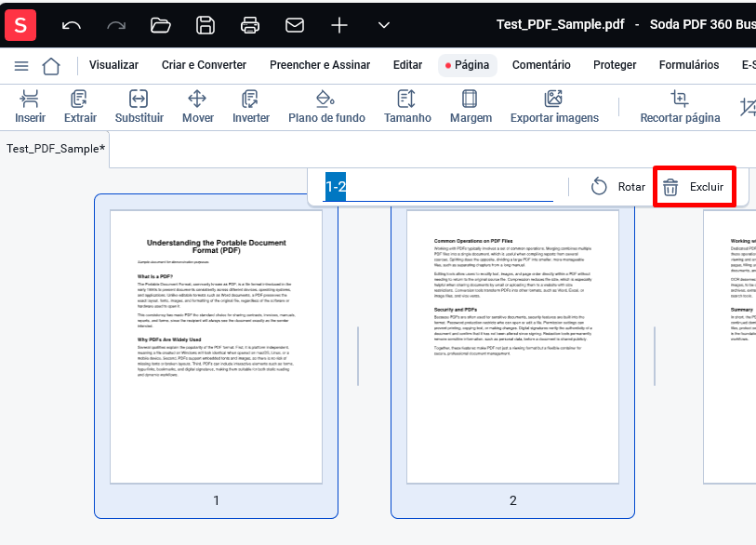This screenshot has height=545, width=756.
Task: Click the Inserir page tool
Action: [30, 107]
